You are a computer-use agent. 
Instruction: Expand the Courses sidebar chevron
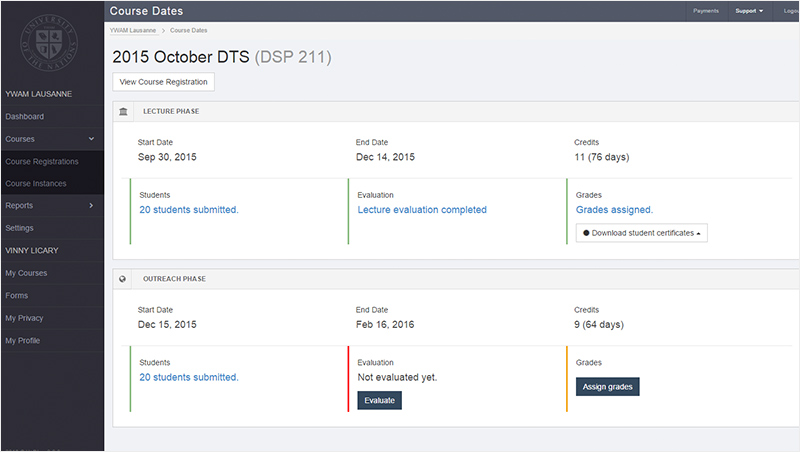pos(91,139)
